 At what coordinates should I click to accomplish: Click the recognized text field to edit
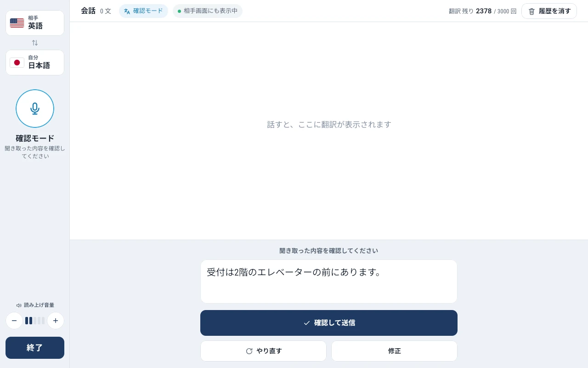[x=329, y=282]
